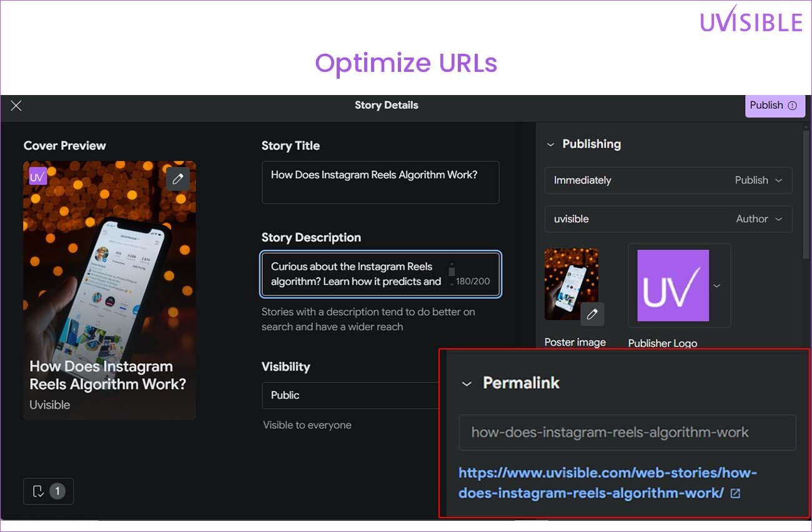812x532 pixels.
Task: Click the cover preview image
Action: (x=109, y=291)
